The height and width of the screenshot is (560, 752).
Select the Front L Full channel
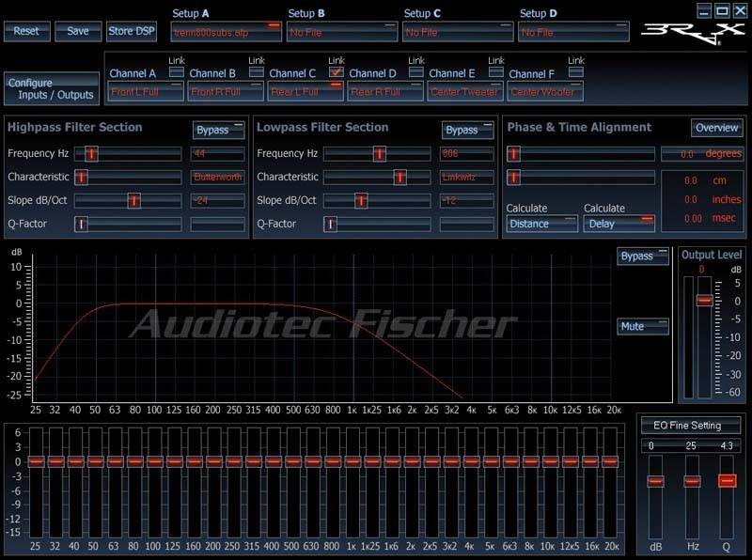[x=145, y=92]
